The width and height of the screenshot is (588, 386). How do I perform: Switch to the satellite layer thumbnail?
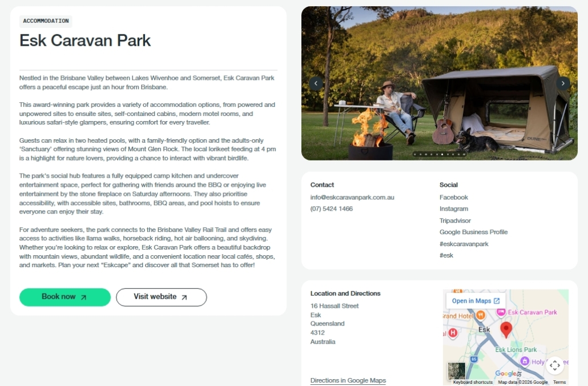(x=457, y=371)
